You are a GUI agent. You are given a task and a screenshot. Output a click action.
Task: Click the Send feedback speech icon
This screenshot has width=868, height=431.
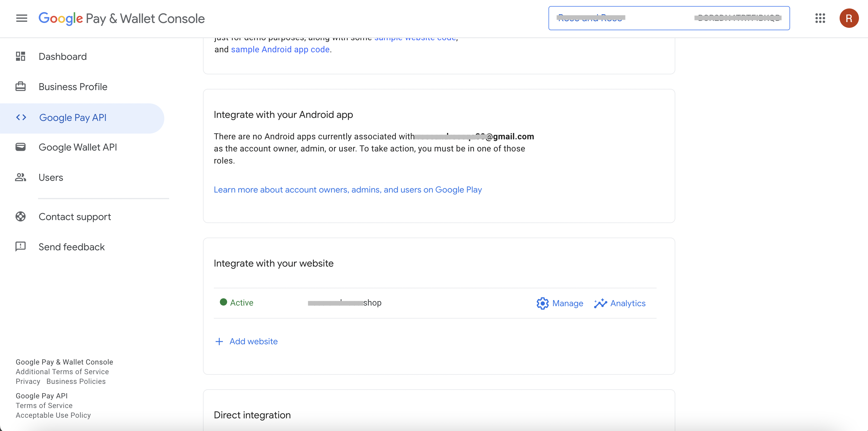[x=21, y=247]
